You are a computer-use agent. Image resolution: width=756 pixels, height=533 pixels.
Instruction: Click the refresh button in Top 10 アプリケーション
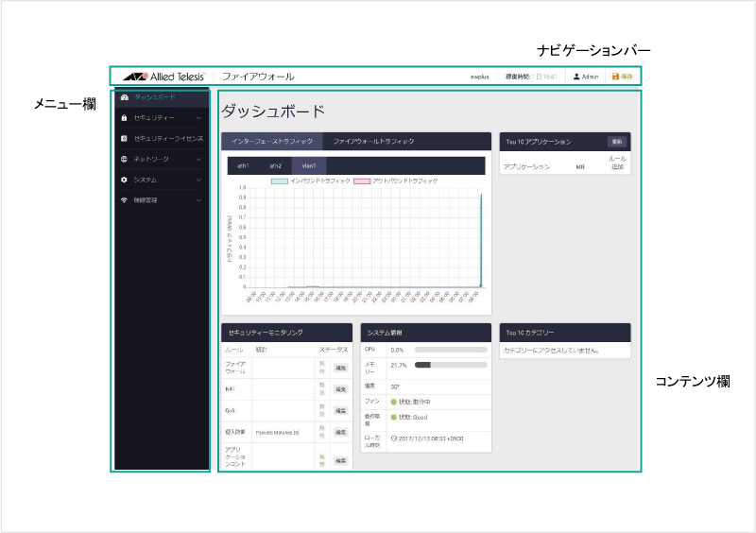[617, 142]
